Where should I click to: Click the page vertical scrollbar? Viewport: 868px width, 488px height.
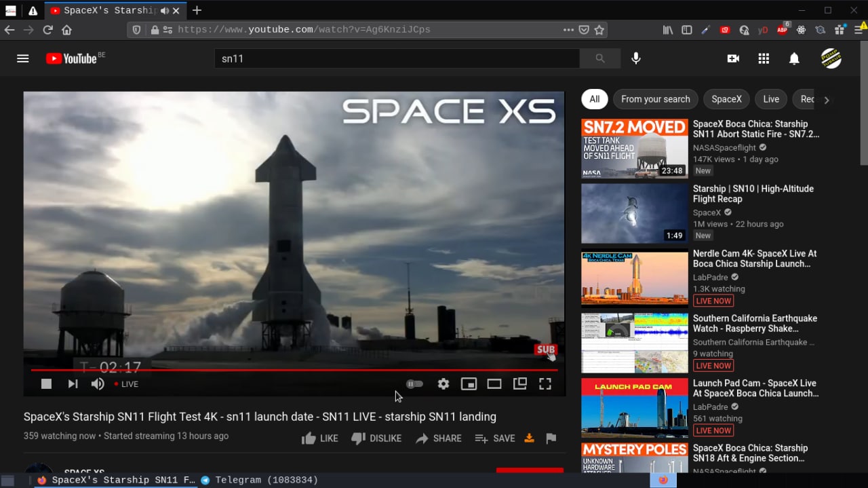(x=863, y=102)
